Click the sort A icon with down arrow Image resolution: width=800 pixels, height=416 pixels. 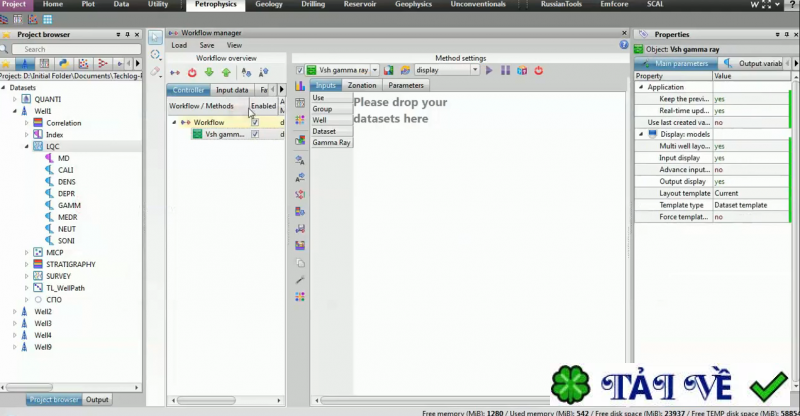[x=246, y=72]
